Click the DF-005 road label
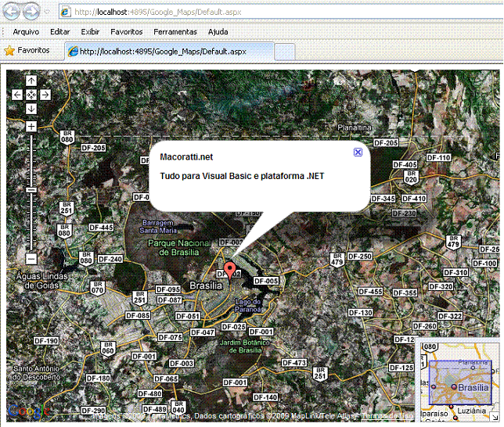This screenshot has height=427, width=504. [x=266, y=281]
